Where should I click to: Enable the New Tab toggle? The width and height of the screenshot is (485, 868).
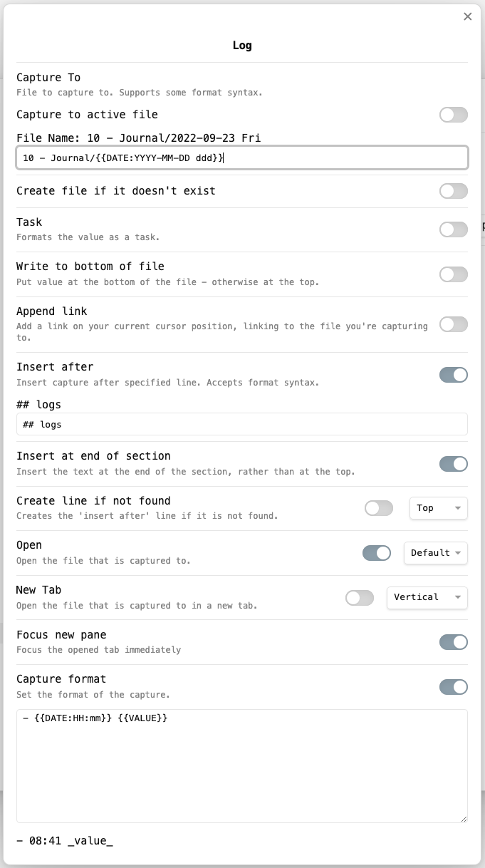[359, 597]
